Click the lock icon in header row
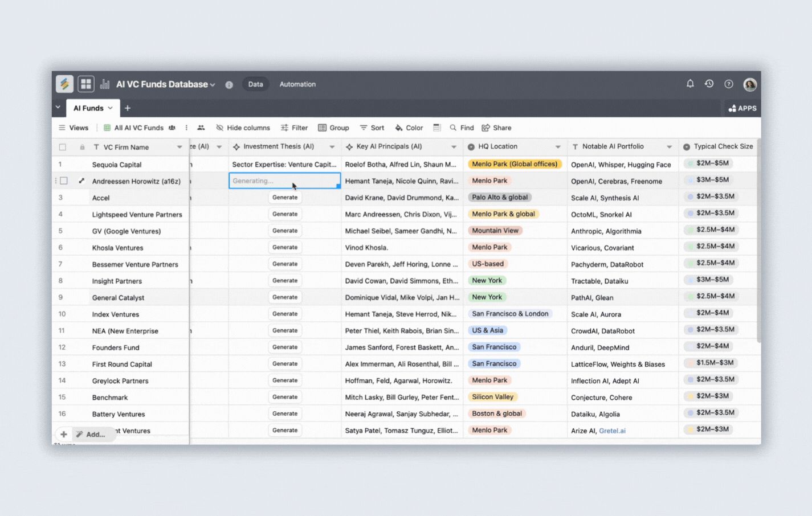 click(82, 147)
